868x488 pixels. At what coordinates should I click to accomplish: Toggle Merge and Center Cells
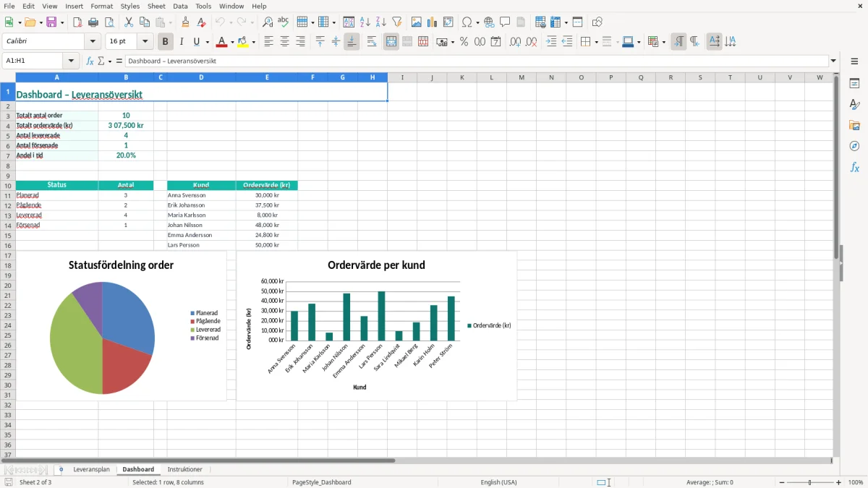click(x=391, y=42)
